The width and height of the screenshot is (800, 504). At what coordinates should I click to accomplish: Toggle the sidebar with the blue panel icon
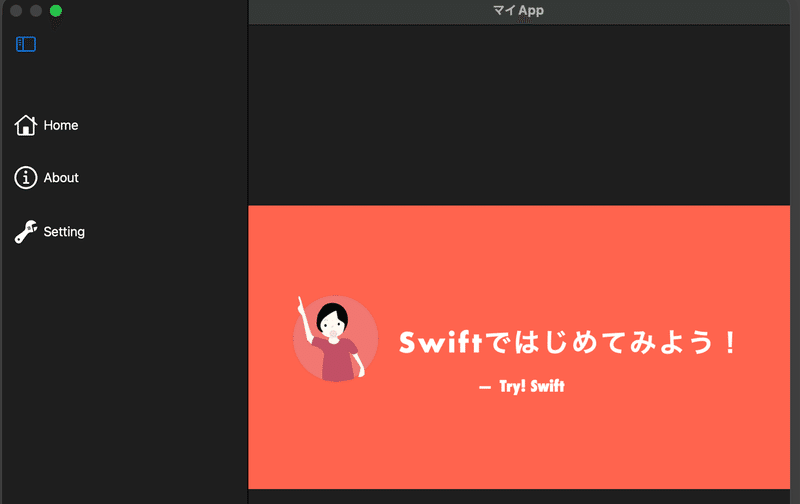click(x=26, y=44)
